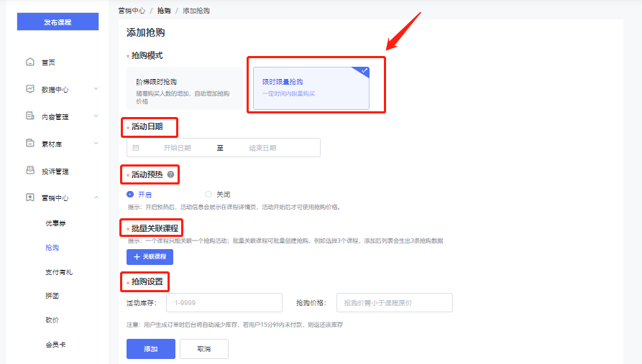Choose the 阶梯限时抢购 mode card

point(184,88)
